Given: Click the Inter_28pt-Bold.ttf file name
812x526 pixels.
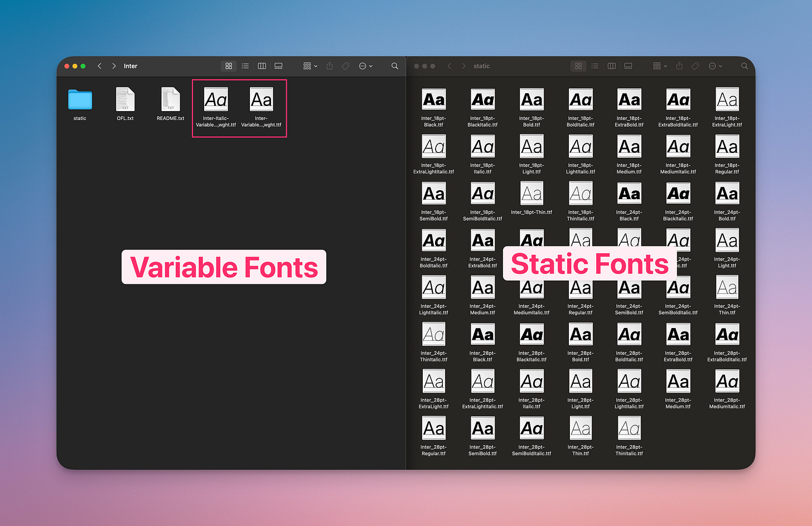Looking at the screenshot, I should coord(581,356).
